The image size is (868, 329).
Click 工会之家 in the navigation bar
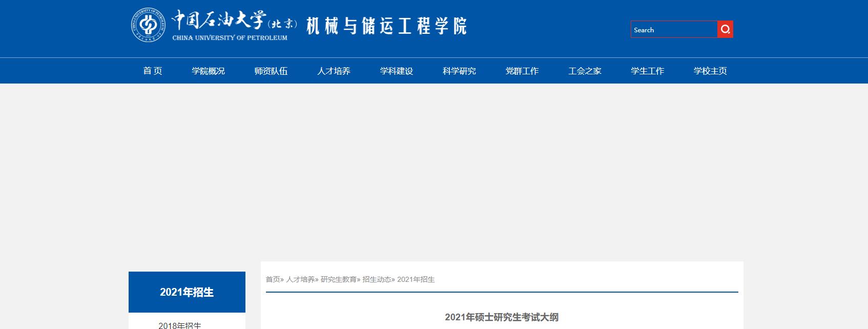click(585, 71)
